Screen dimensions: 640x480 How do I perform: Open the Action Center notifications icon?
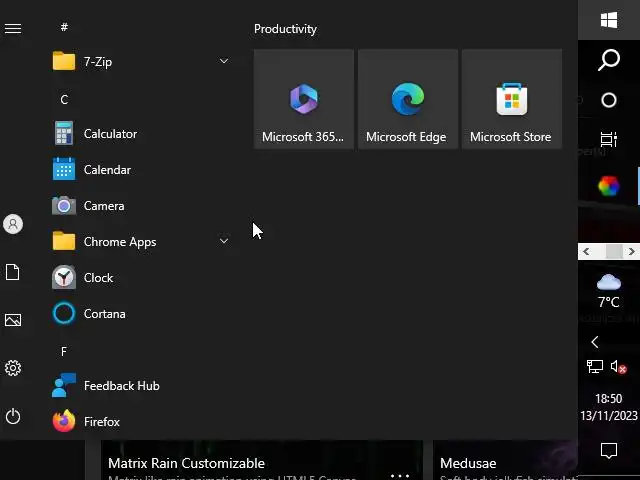click(x=609, y=451)
